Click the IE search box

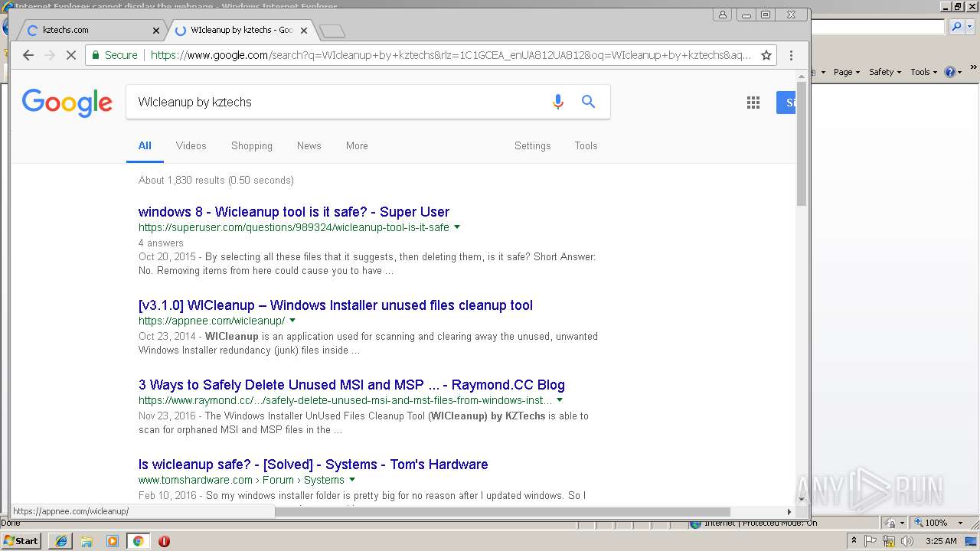pos(878,28)
